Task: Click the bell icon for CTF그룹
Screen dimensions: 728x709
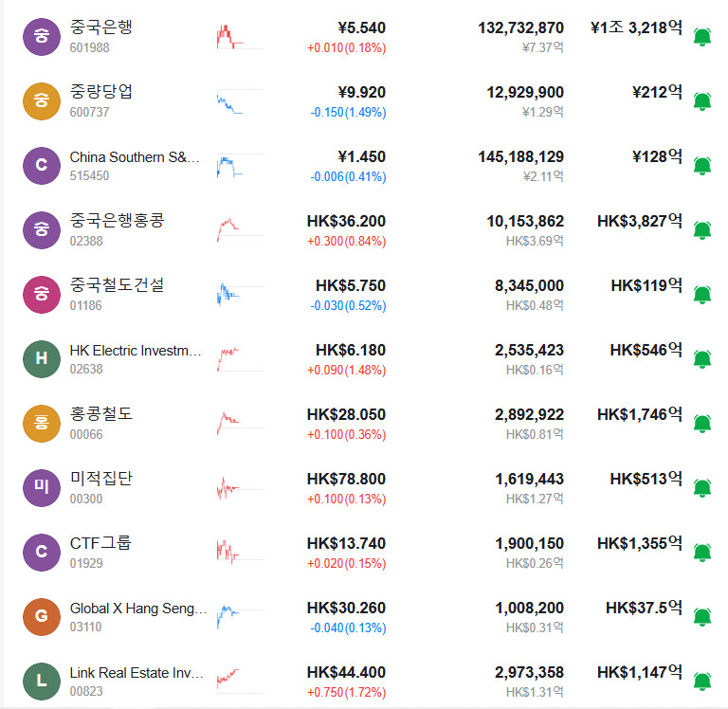Action: [x=701, y=553]
